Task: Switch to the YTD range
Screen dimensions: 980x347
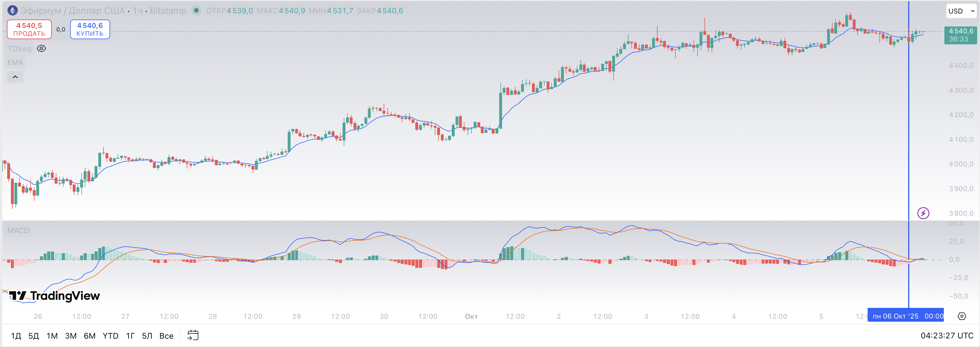Action: (x=110, y=335)
